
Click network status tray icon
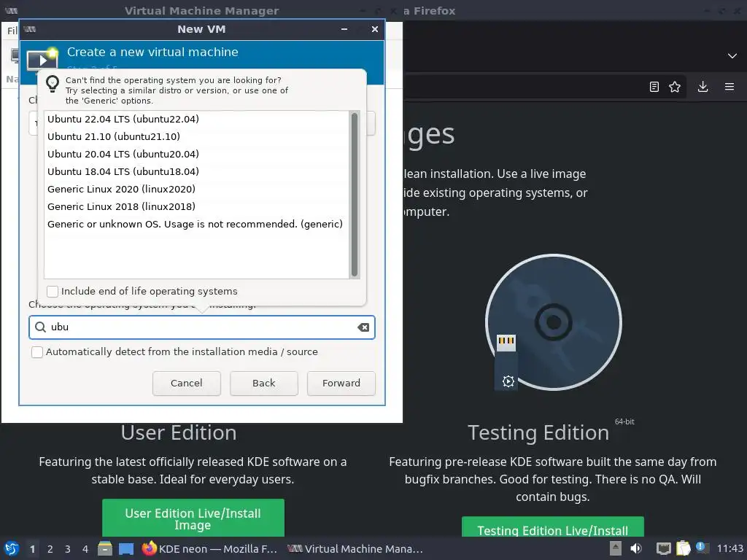(664, 549)
